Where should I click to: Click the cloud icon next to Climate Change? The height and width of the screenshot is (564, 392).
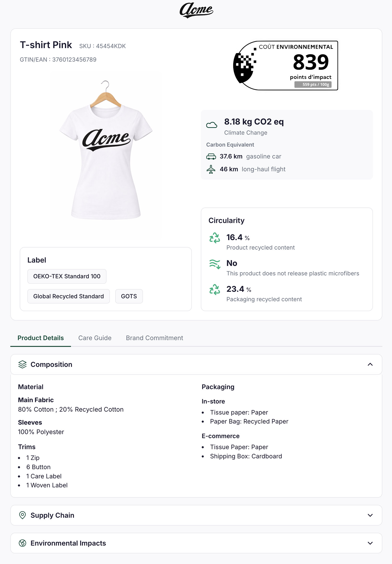coord(212,125)
